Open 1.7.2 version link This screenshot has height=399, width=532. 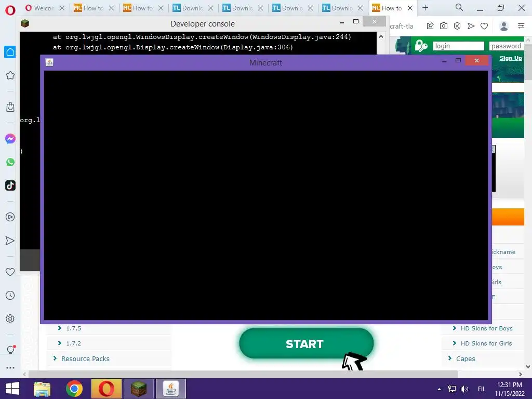(x=73, y=343)
